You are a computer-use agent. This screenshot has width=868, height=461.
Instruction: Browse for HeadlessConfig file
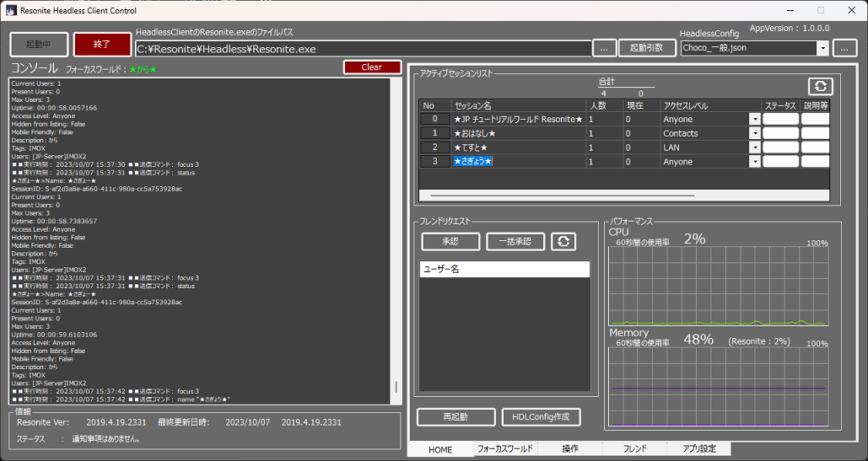click(x=844, y=48)
